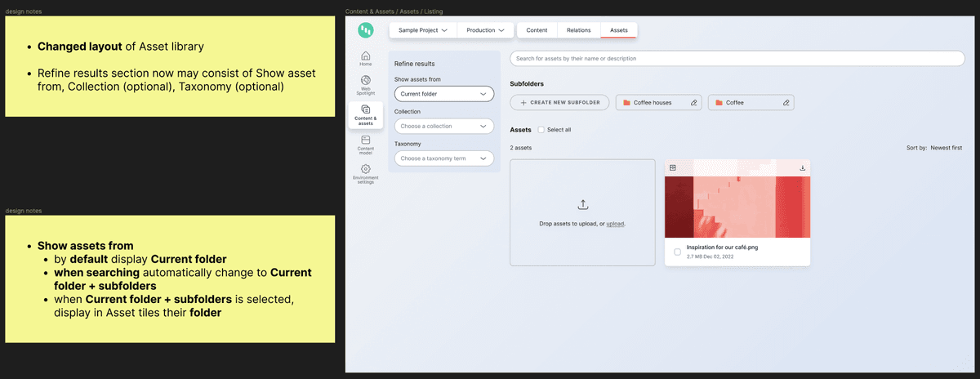
Task: Click the download icon on asset tile
Action: [x=802, y=167]
